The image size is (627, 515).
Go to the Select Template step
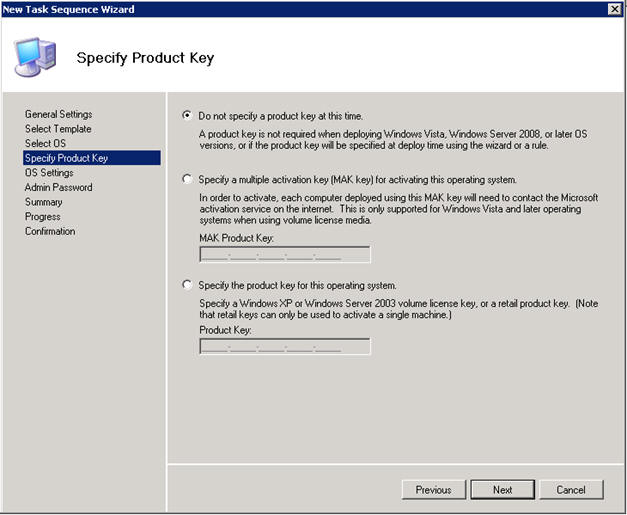click(x=58, y=129)
